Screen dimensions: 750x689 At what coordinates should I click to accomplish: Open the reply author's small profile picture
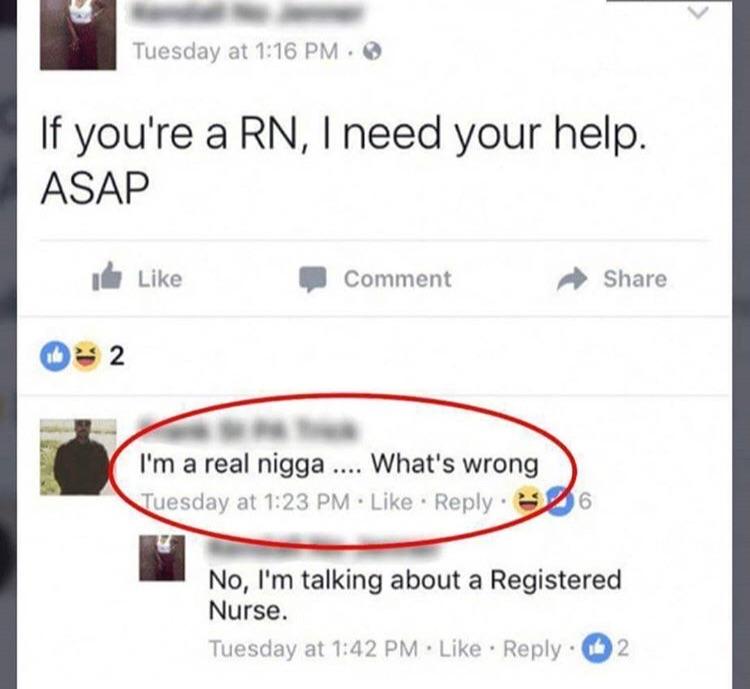click(162, 558)
